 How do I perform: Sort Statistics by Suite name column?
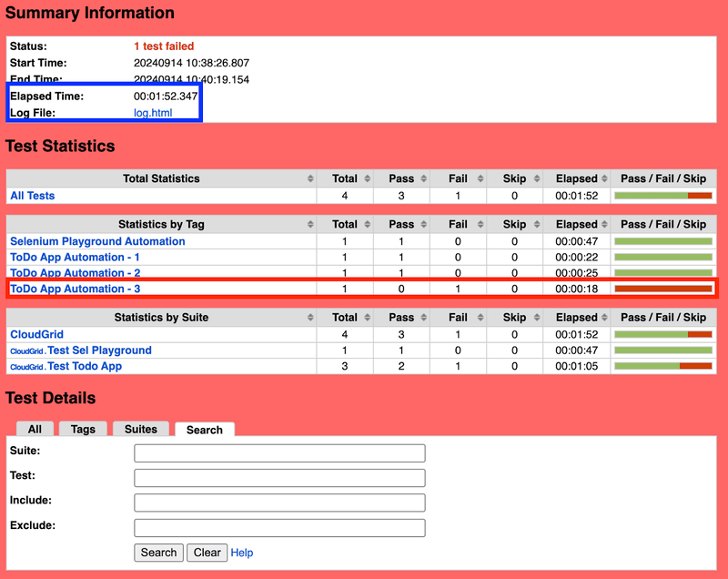pos(161,318)
